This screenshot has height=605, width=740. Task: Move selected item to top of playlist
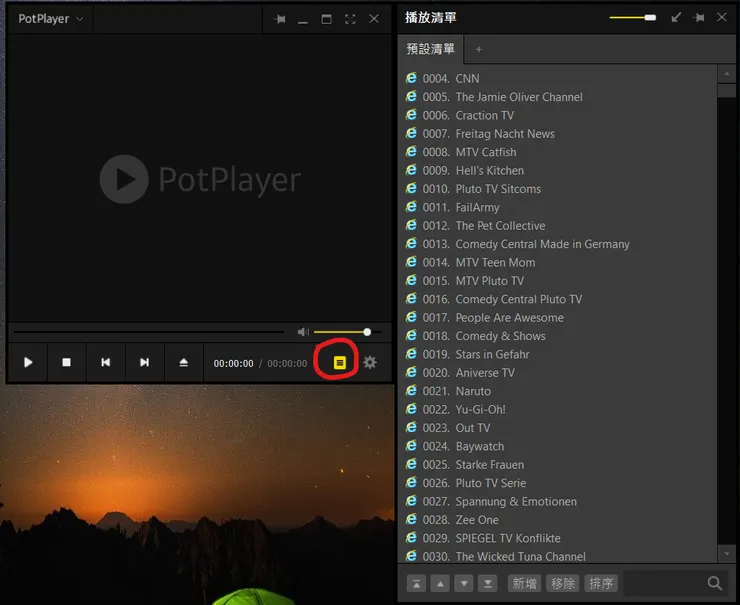click(x=416, y=583)
